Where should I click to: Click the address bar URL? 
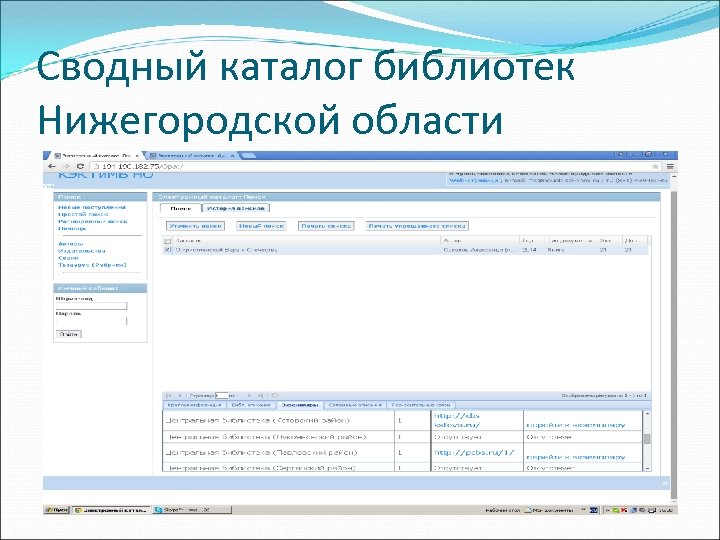pos(141,166)
